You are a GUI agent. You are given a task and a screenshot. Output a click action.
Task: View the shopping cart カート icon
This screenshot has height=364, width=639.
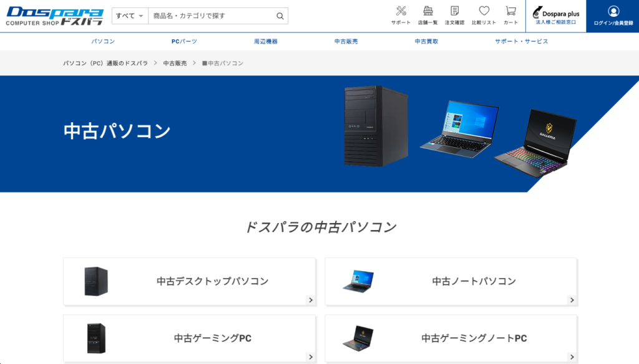click(x=510, y=11)
